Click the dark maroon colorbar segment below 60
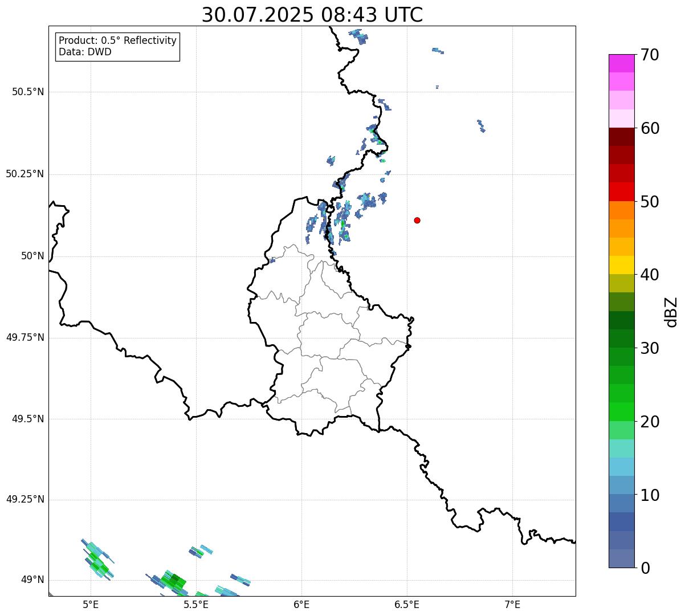Image resolution: width=685 pixels, height=616 pixels. tap(622, 137)
